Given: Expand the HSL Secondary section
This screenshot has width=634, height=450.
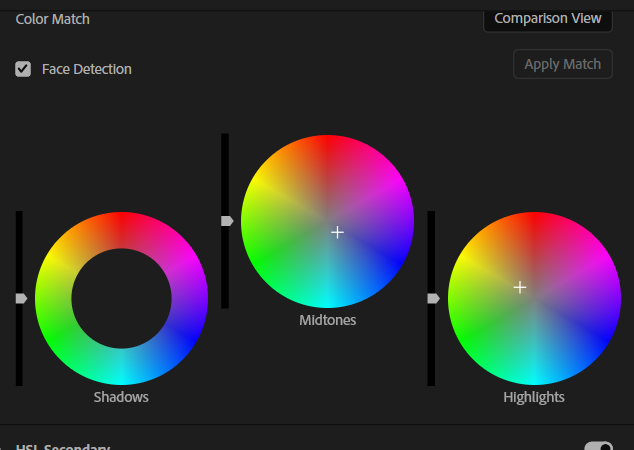Looking at the screenshot, I should [x=6, y=447].
